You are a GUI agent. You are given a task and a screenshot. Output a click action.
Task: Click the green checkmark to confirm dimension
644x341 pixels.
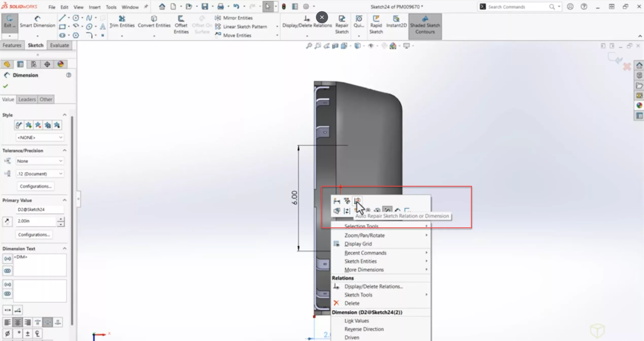point(6,85)
